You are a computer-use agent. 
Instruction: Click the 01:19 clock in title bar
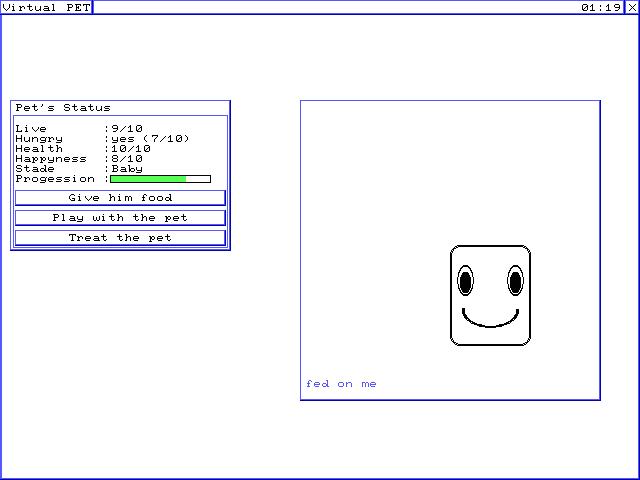(x=600, y=7)
